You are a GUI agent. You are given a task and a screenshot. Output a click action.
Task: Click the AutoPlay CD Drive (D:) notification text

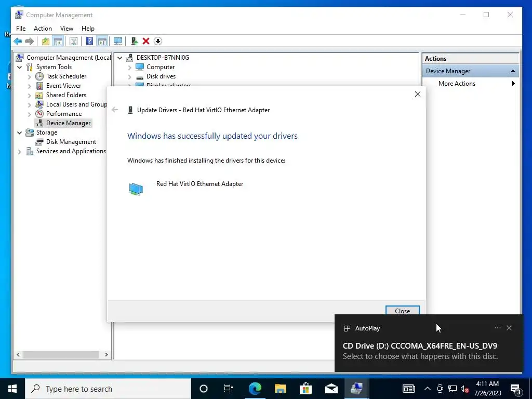coord(420,345)
